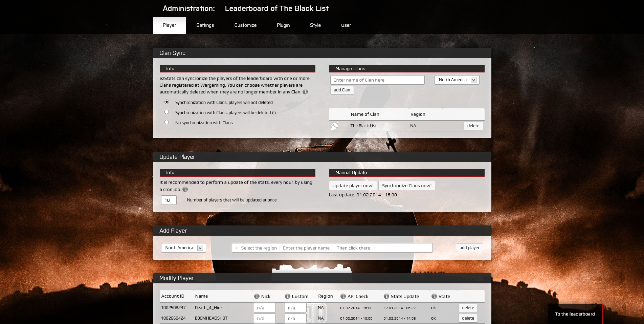The image size is (644, 324).
Task: Choose the No synchronization with Clans option
Action: click(x=166, y=122)
